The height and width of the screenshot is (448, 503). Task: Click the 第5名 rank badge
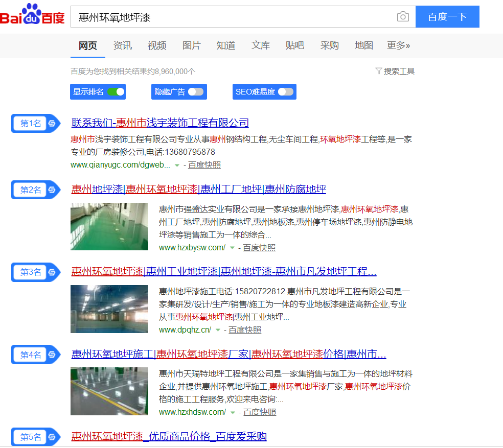tap(36, 437)
